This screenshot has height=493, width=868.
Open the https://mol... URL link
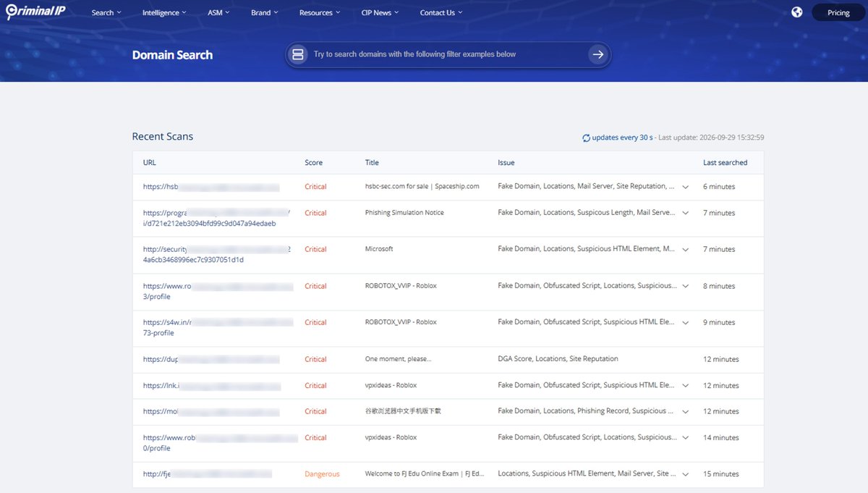click(x=212, y=411)
